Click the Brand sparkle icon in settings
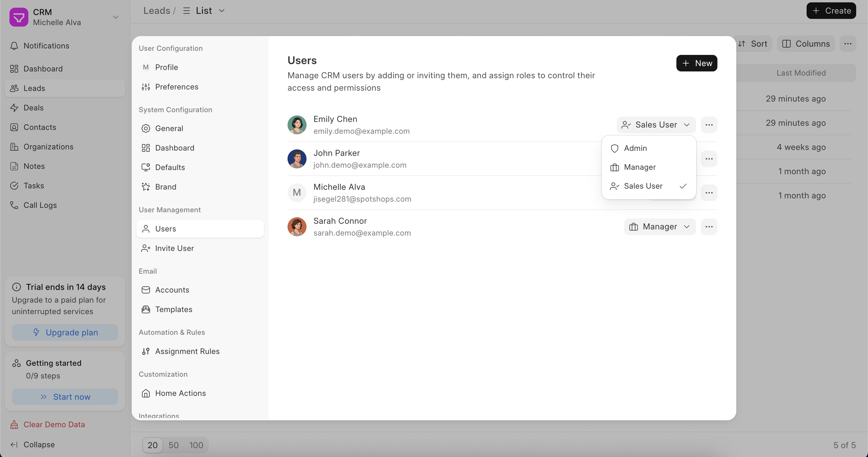Image resolution: width=868 pixels, height=457 pixels. click(146, 187)
